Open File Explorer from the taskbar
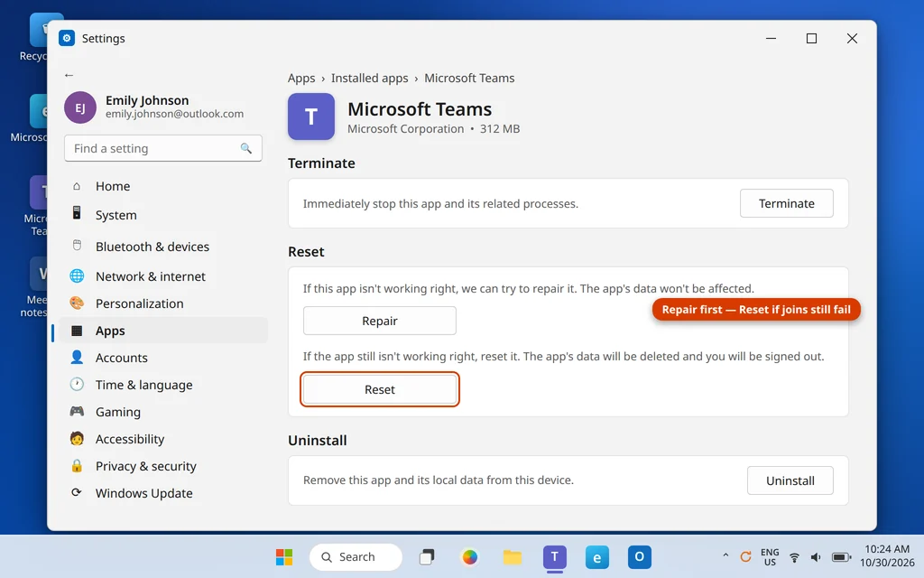 tap(513, 556)
